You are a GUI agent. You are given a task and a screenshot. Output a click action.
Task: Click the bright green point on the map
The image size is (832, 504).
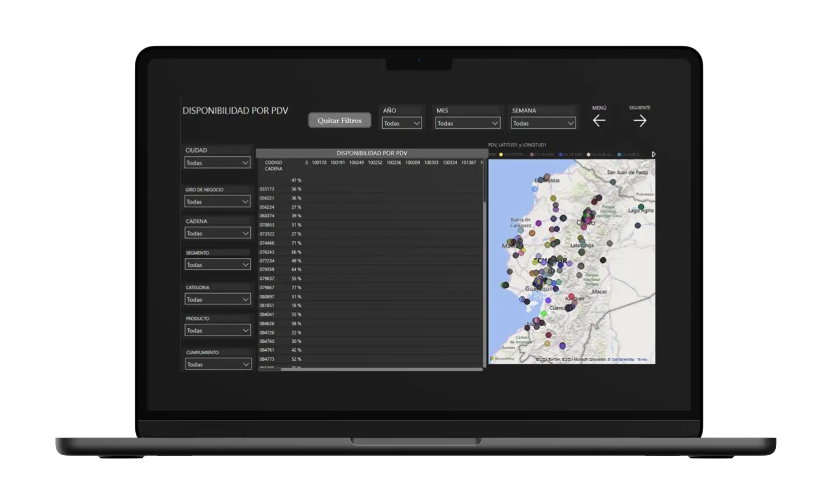click(x=544, y=313)
